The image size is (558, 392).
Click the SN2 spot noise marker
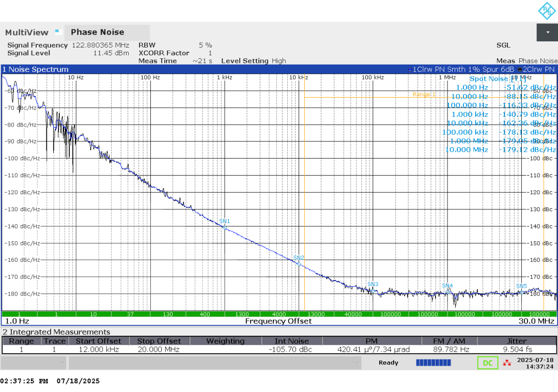coord(299,263)
